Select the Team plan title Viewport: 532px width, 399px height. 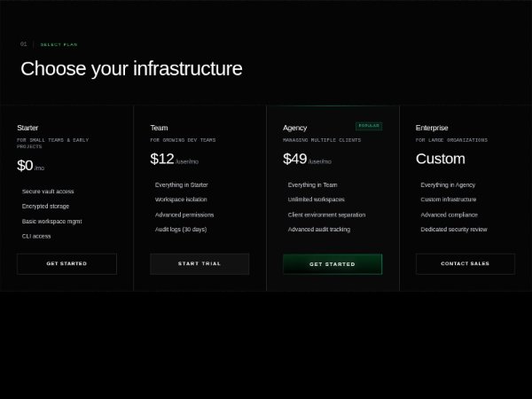pyautogui.click(x=159, y=128)
